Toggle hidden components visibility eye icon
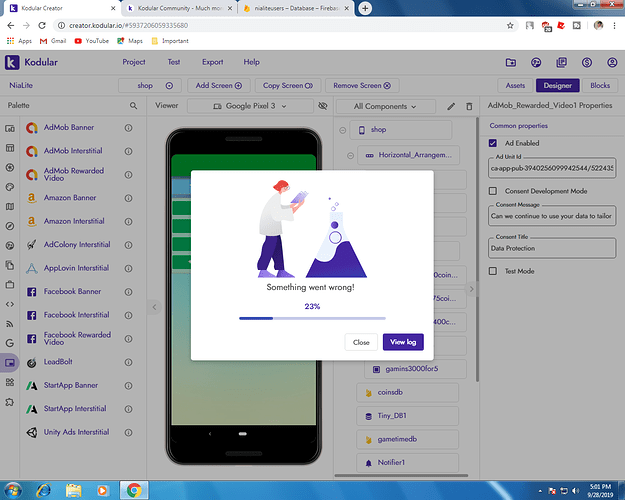 323,106
